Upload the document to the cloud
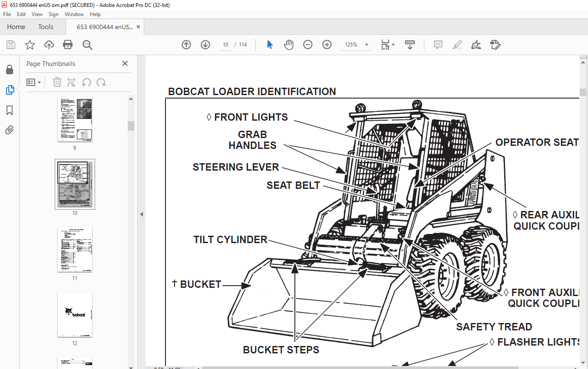 point(49,45)
